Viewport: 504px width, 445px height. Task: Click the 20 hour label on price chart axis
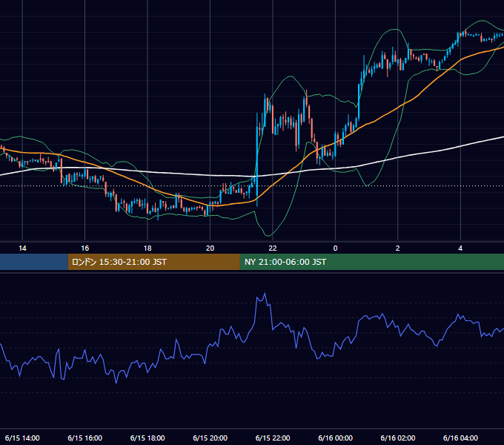210,248
